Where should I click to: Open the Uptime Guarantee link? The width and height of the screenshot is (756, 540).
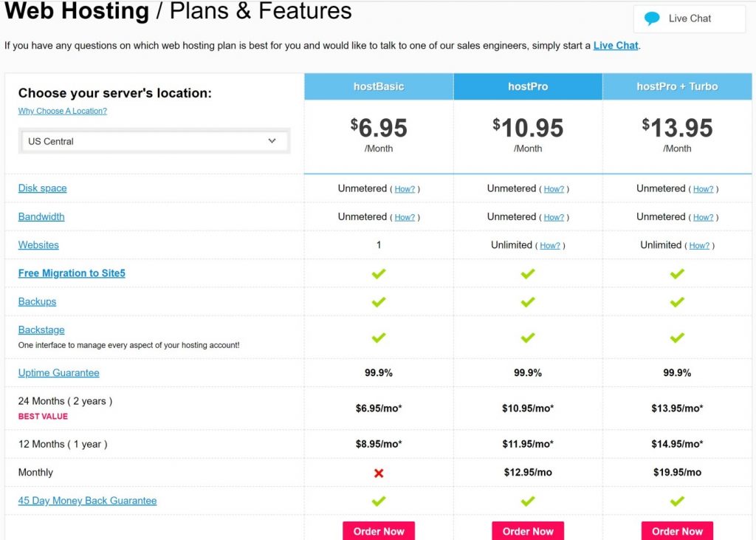(59, 372)
